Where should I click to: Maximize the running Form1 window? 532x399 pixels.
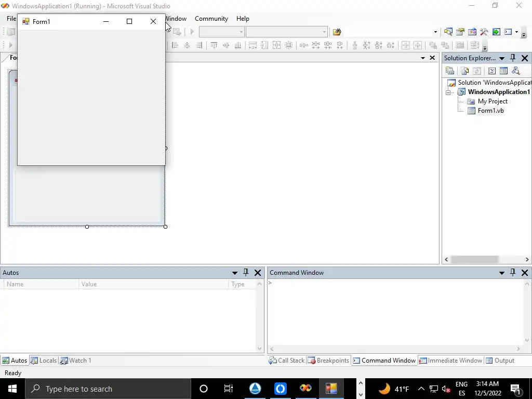[x=129, y=21]
